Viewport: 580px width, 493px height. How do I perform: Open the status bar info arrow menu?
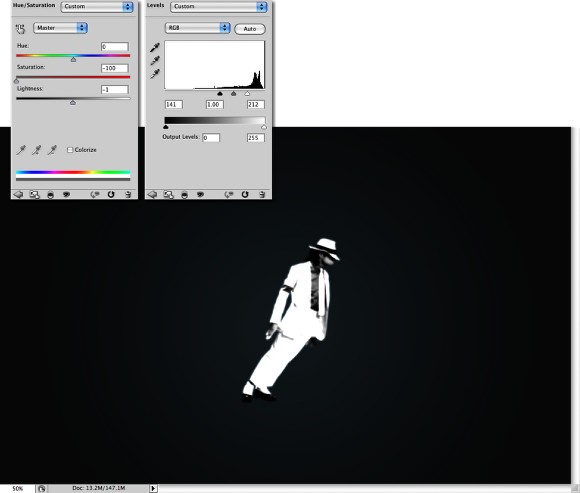(x=153, y=489)
